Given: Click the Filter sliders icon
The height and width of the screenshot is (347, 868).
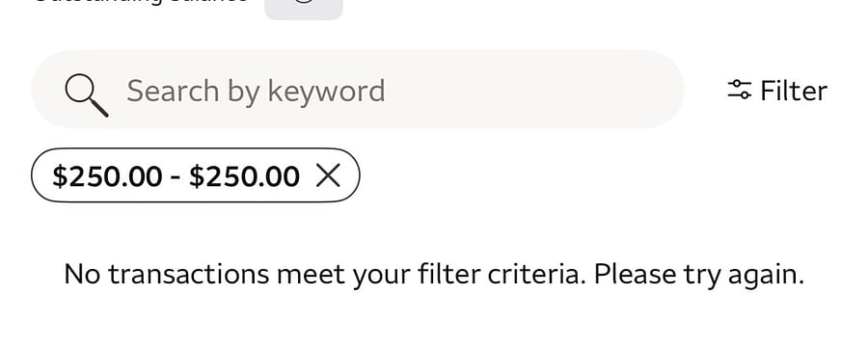Looking at the screenshot, I should pos(739,90).
